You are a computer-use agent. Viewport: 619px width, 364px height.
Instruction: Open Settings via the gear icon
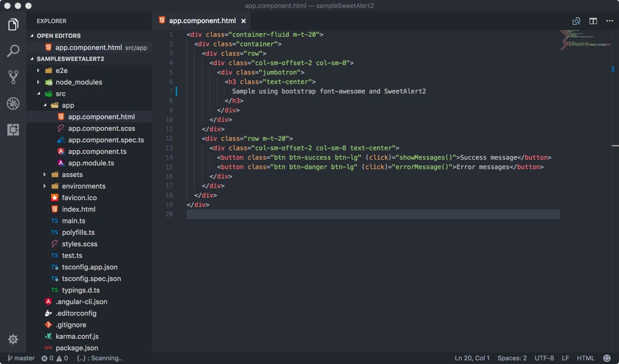13,339
